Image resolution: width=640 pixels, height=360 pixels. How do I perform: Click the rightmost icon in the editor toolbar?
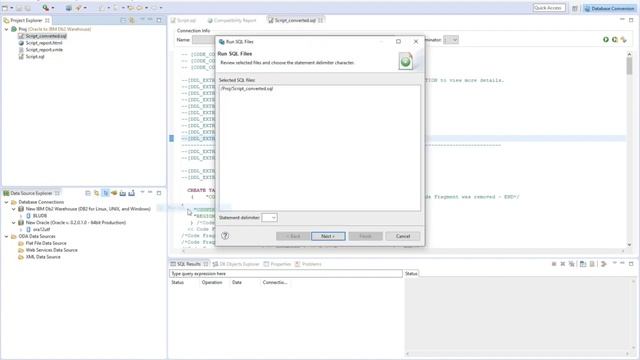pyautogui.click(x=624, y=40)
